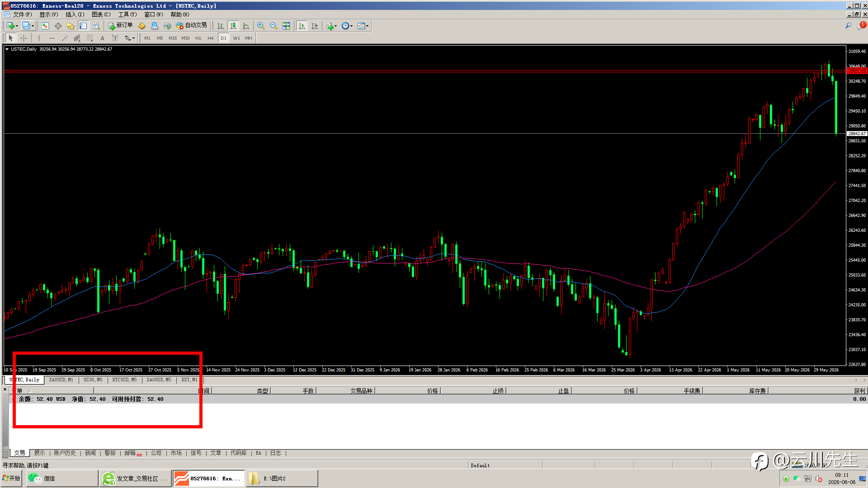Toggle chart auto scroll

pyautogui.click(x=302, y=26)
